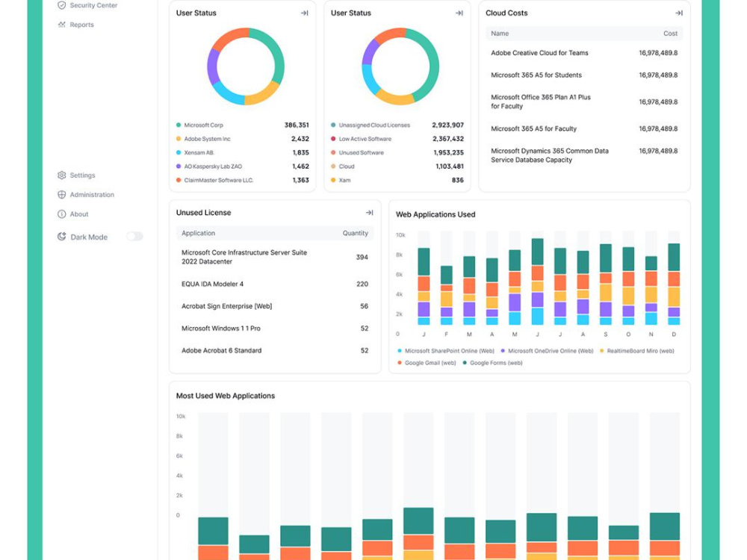Click the Security Center shield icon

61,5
